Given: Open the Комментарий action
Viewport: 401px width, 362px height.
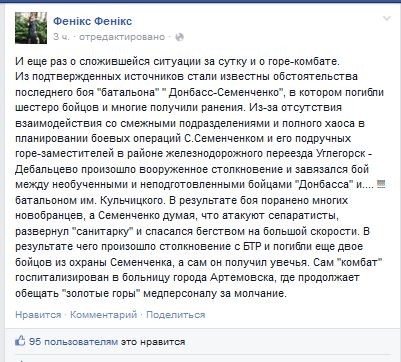Looking at the screenshot, I should (104, 315).
